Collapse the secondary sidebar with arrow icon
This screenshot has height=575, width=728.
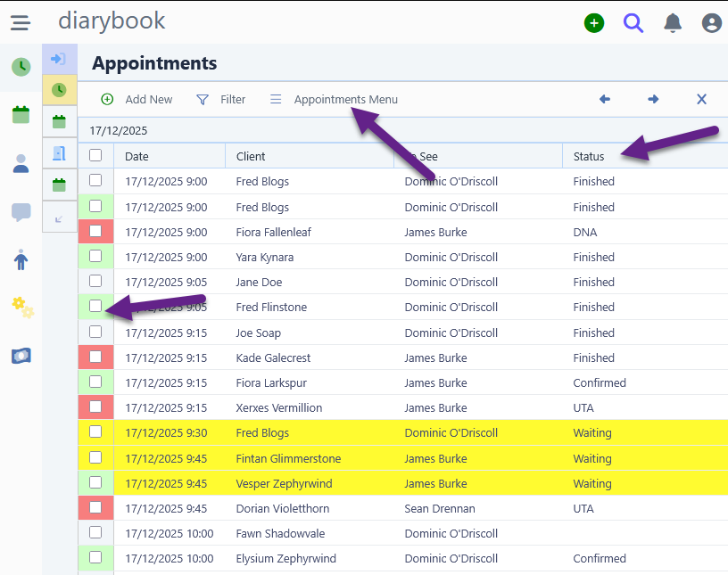[x=59, y=218]
